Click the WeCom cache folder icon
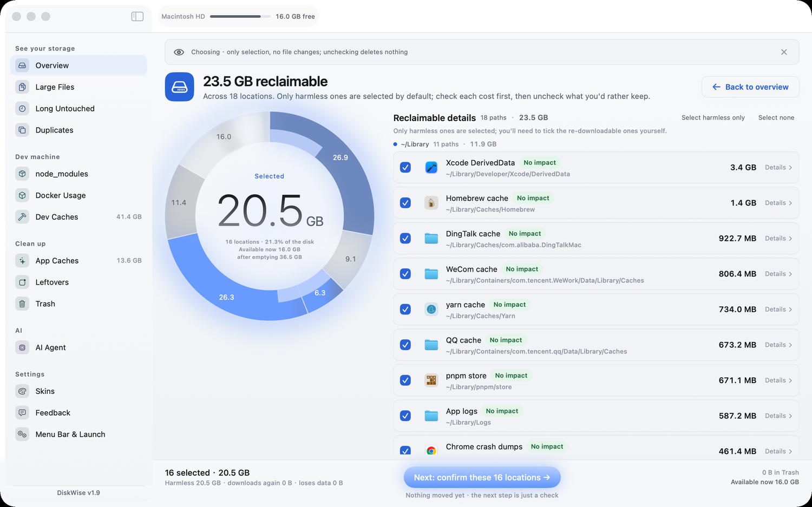This screenshot has width=812, height=507. pyautogui.click(x=431, y=274)
